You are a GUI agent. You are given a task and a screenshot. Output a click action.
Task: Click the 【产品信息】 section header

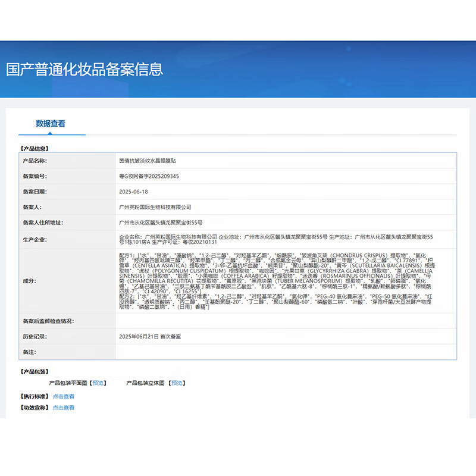point(34,148)
